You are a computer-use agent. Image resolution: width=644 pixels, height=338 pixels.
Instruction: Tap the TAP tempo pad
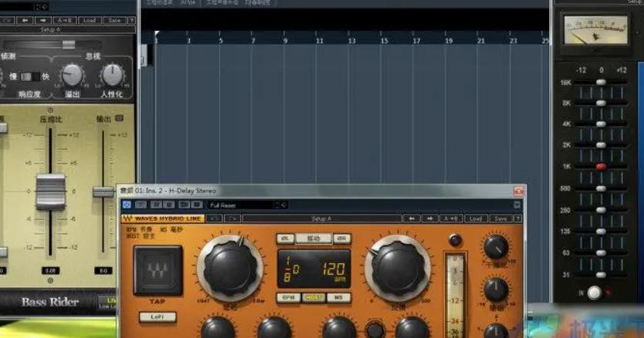coord(158,270)
